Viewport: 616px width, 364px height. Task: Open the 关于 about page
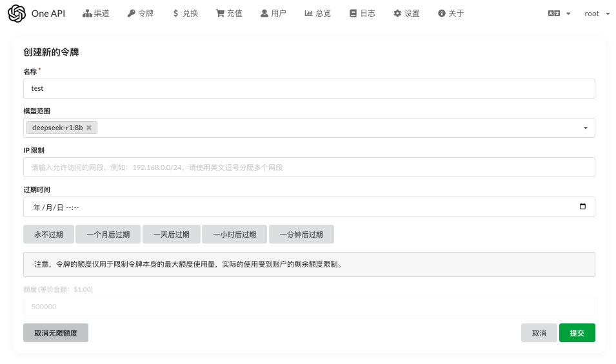(451, 14)
